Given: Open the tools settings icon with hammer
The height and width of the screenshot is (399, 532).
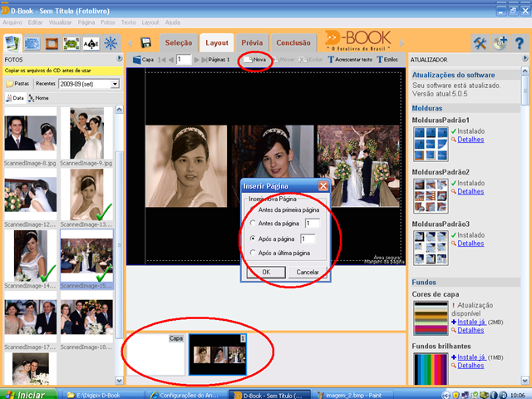Looking at the screenshot, I should point(480,43).
